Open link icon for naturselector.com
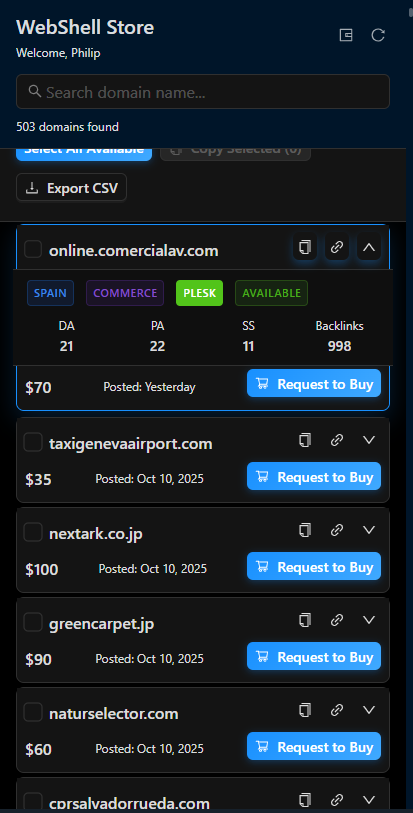The image size is (413, 813). 337,710
